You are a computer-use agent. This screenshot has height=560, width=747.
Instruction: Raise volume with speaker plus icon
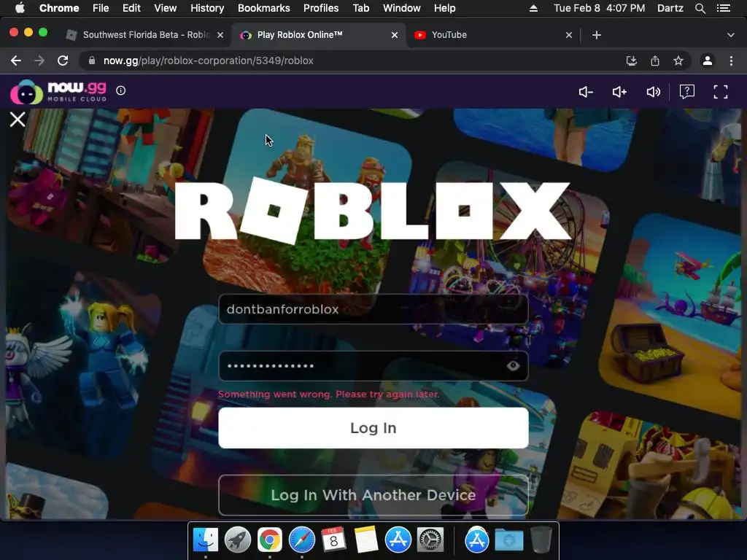(619, 92)
